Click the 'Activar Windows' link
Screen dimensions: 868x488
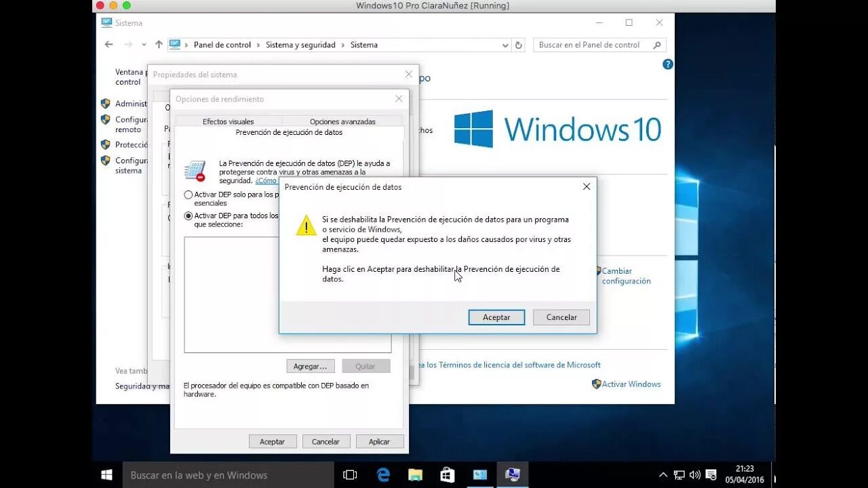click(x=631, y=384)
